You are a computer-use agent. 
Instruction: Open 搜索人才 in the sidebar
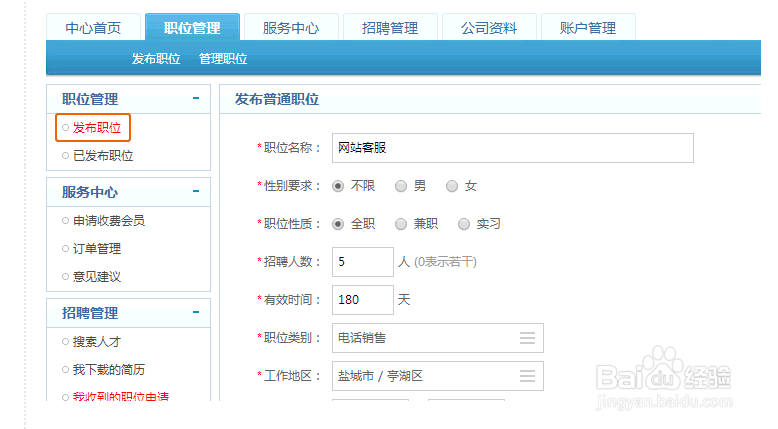pyautogui.click(x=96, y=341)
